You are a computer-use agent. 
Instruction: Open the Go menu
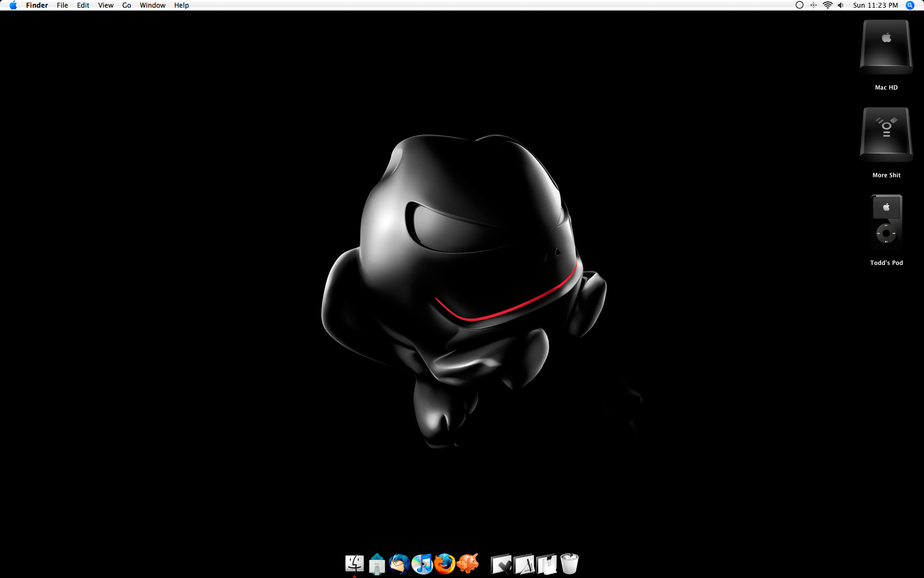[x=127, y=5]
